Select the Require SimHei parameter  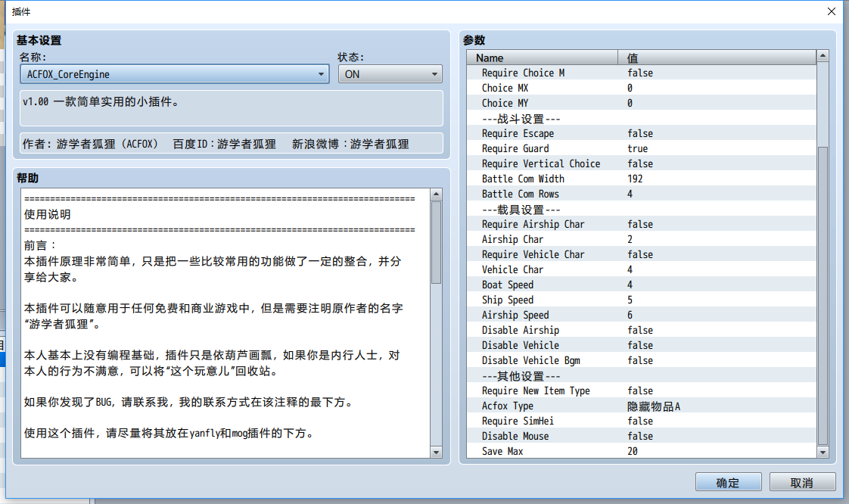coord(642,422)
